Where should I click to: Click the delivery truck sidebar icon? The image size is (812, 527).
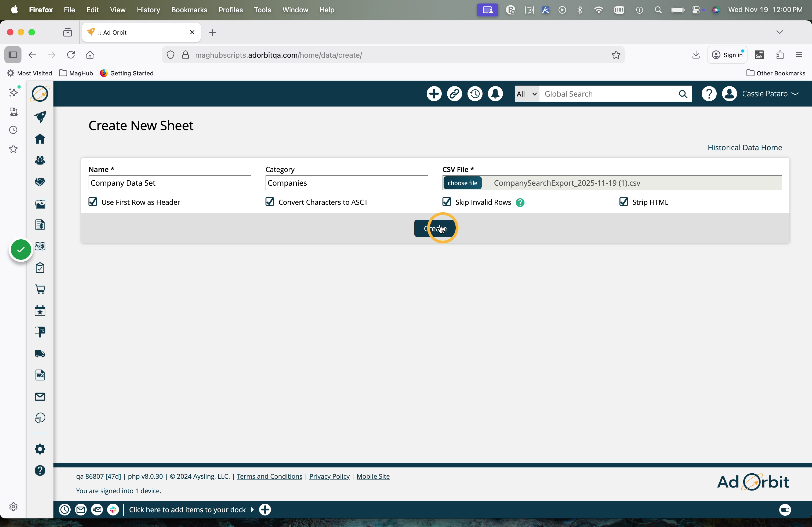40,353
